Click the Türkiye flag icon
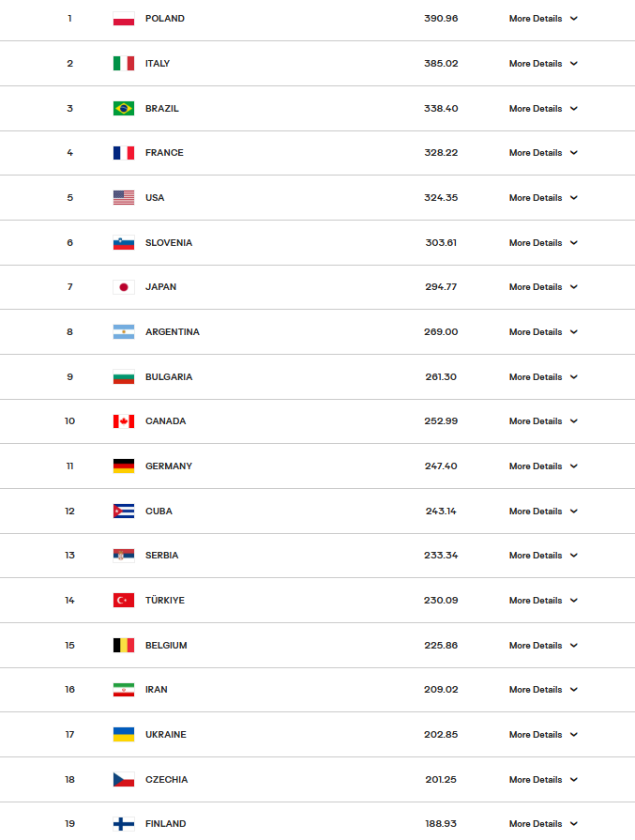 point(124,601)
